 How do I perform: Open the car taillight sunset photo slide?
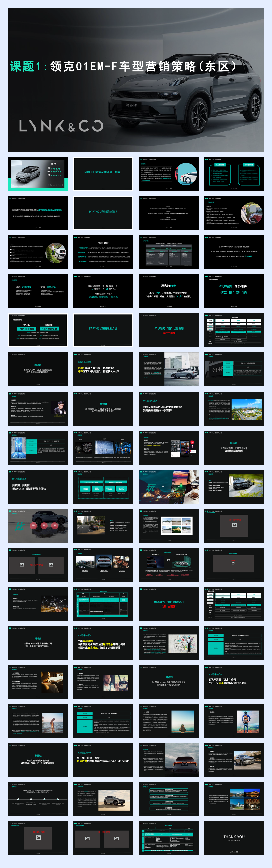[168, 760]
